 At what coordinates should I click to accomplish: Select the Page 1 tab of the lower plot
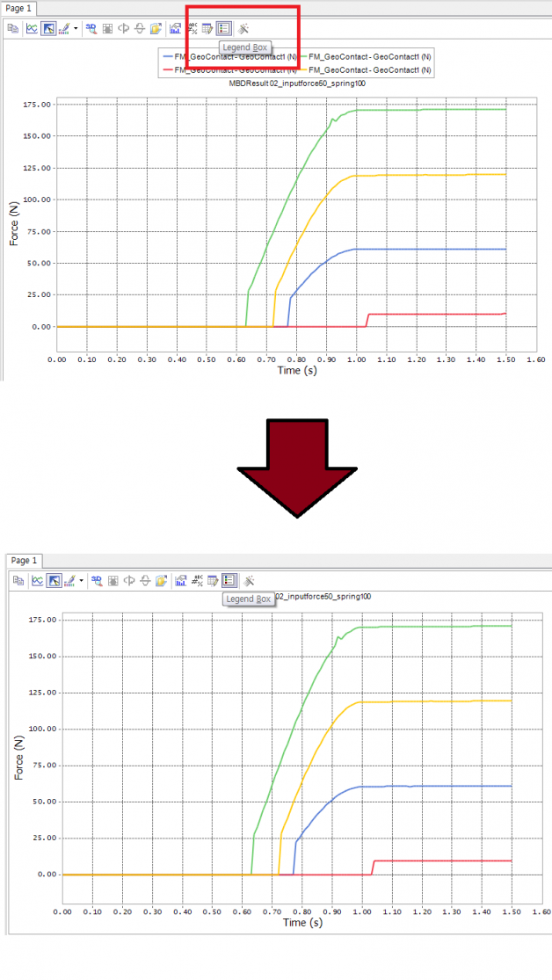pyautogui.click(x=23, y=560)
